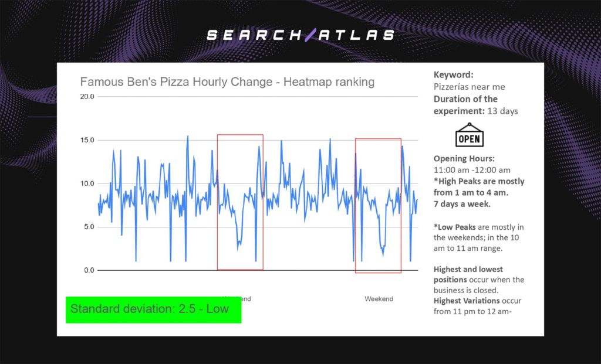
Task: Click the 'am to 11 am range.' line
Action: point(468,249)
